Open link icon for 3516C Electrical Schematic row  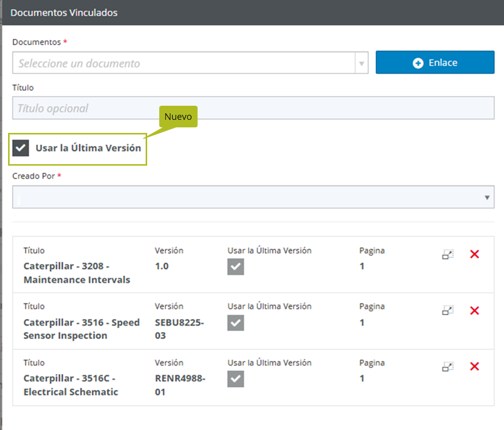[x=448, y=367]
